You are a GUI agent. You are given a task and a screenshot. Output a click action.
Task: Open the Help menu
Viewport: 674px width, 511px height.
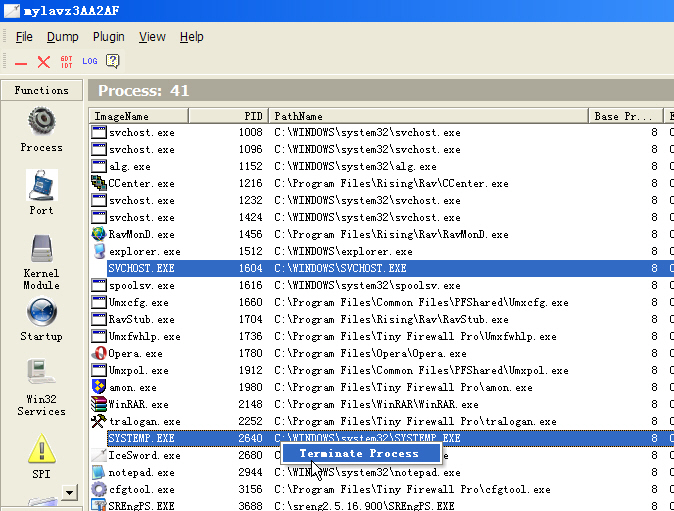pyautogui.click(x=191, y=37)
